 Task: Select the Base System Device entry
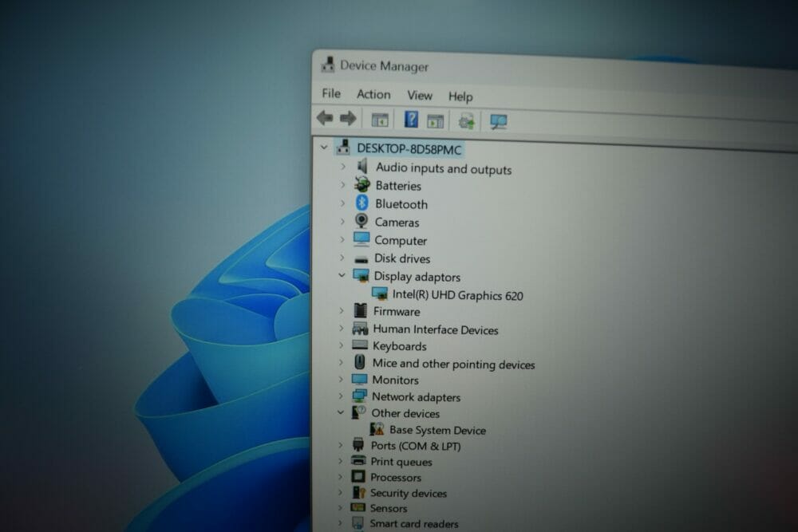click(437, 430)
